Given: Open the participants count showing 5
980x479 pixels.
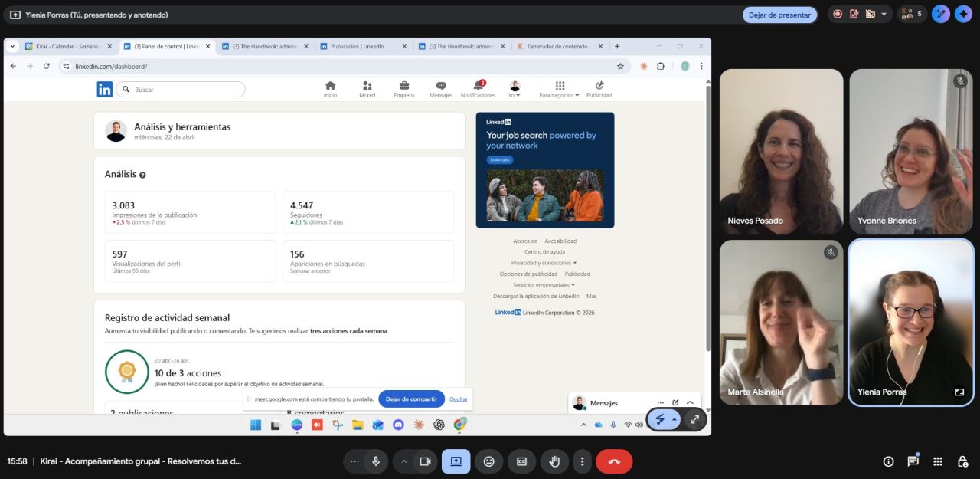Looking at the screenshot, I should (x=912, y=15).
